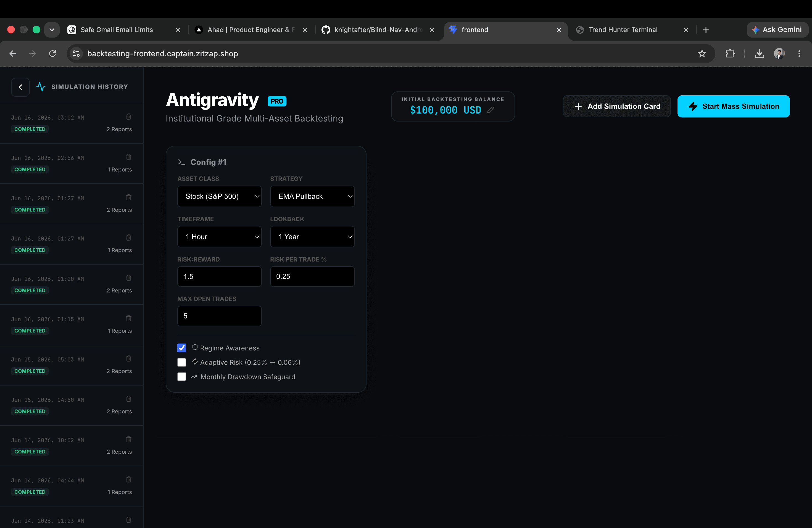
Task: Click the Config #1 card title
Action: point(208,162)
